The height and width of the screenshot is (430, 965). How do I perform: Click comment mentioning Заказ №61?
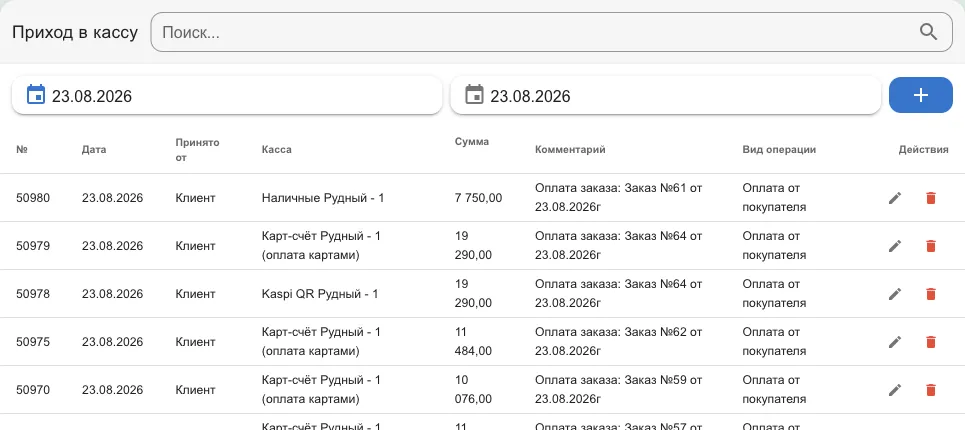619,197
